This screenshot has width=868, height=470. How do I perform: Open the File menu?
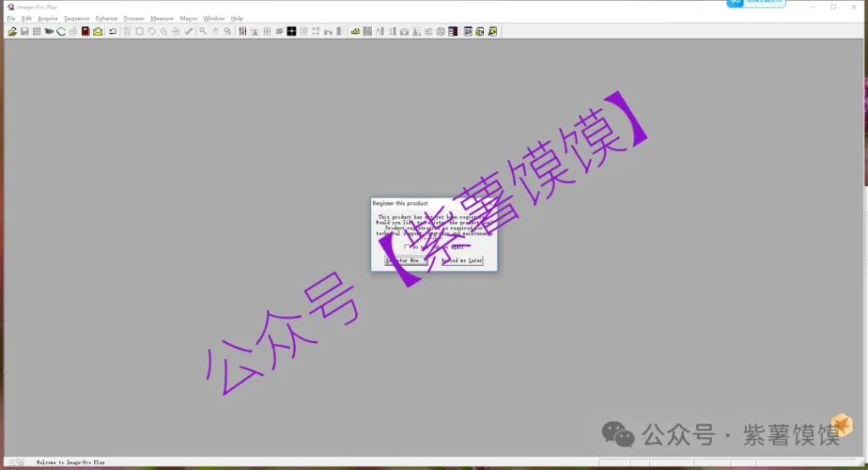(11, 19)
